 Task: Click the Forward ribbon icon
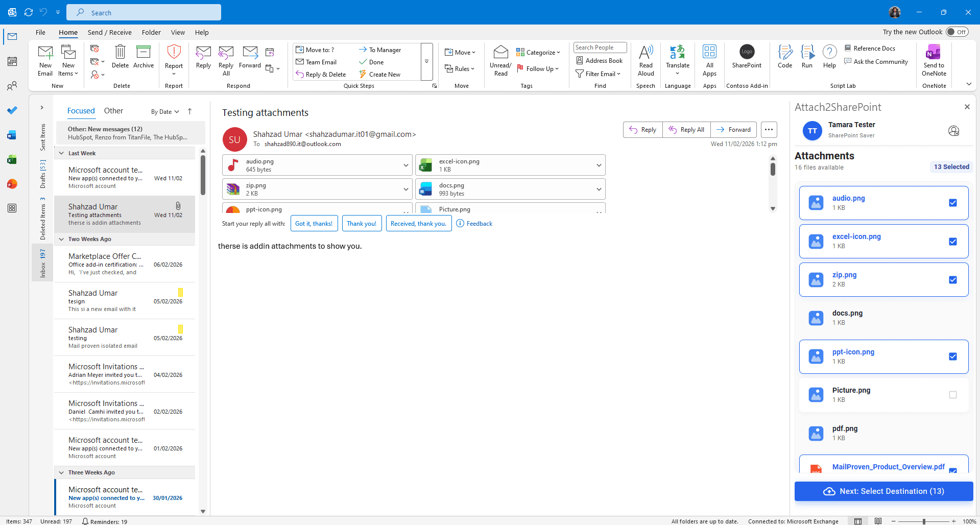250,52
